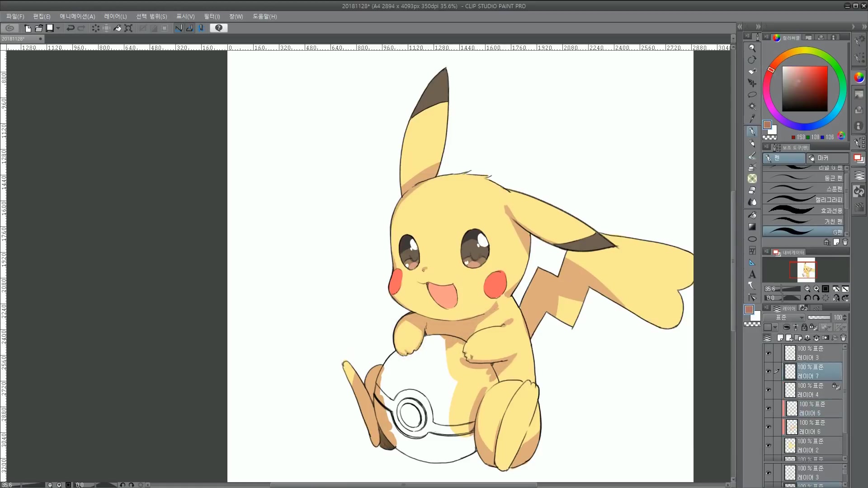The height and width of the screenshot is (488, 868).
Task: Rotate canvas left in Navigator
Action: (x=807, y=298)
